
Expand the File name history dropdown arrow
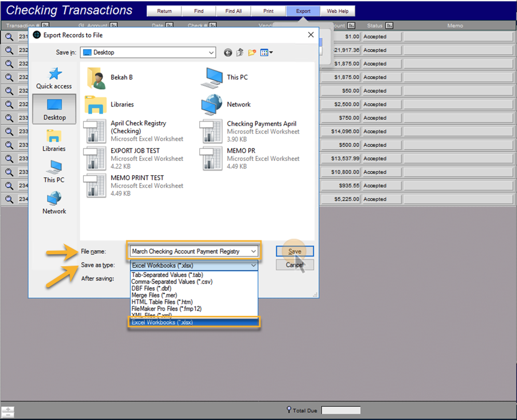(253, 251)
